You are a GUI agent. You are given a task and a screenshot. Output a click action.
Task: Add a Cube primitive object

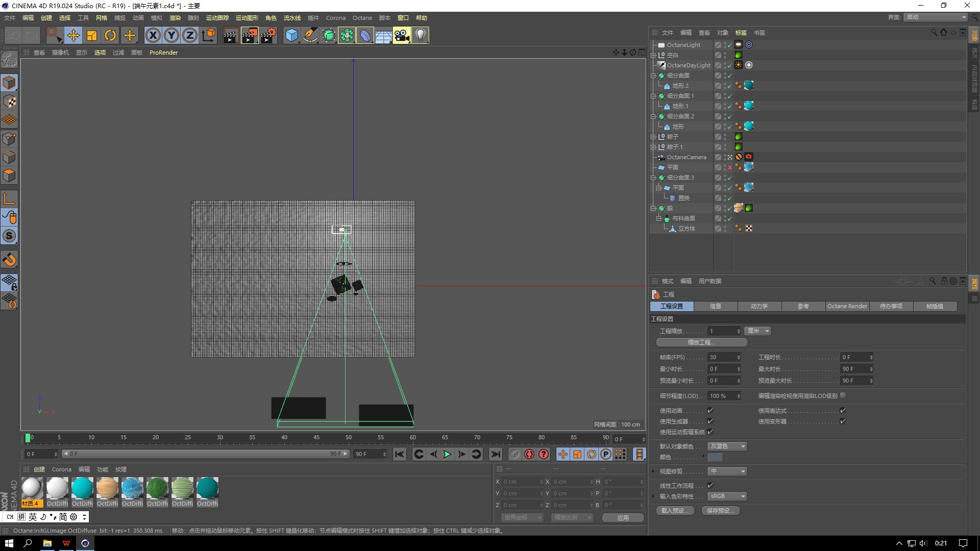[x=291, y=35]
